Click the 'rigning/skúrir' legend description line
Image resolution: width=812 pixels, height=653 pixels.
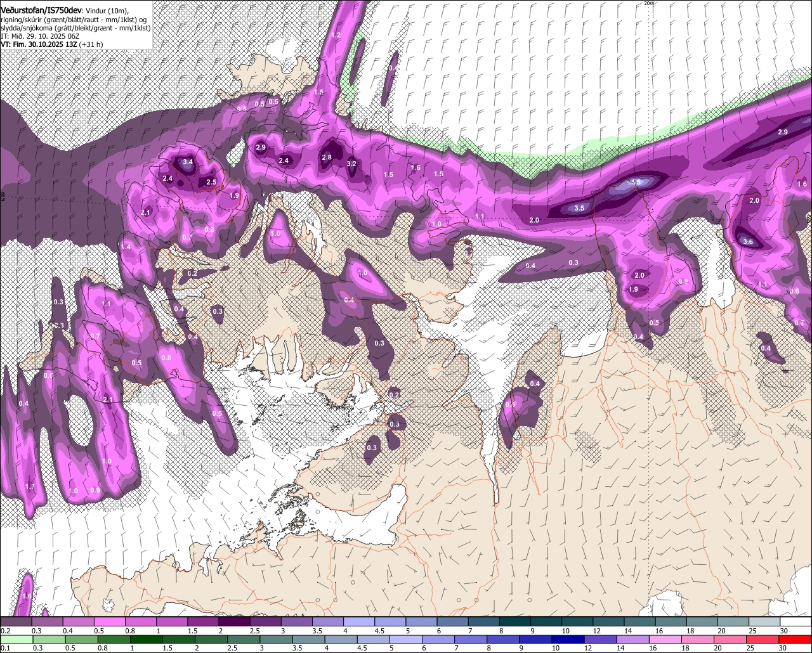click(75, 20)
